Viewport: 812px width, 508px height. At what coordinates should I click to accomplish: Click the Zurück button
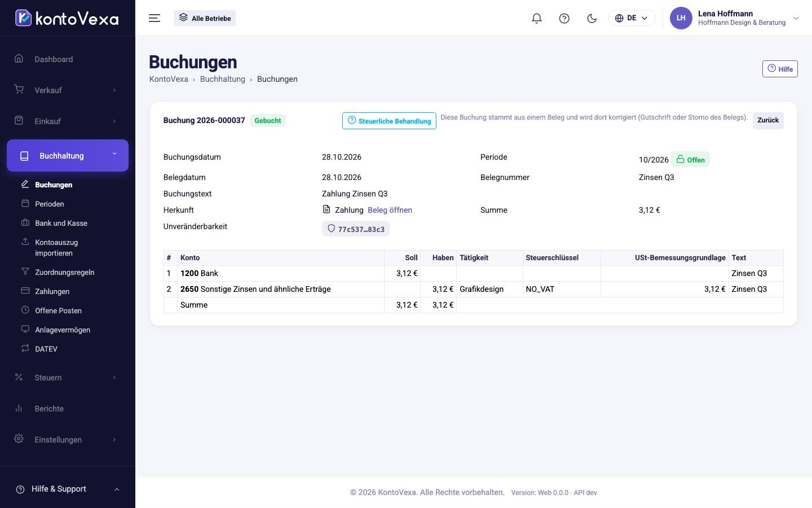point(768,120)
